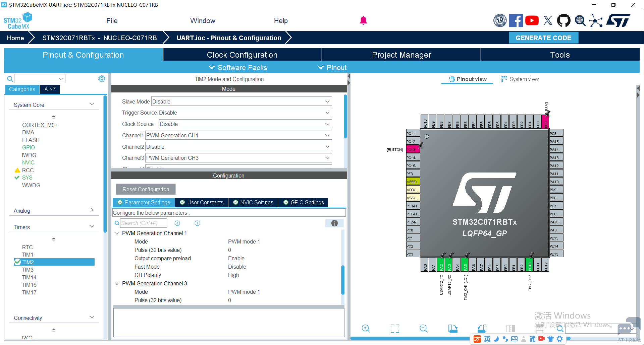Open the YouTube icon link
644x345 pixels.
click(532, 20)
